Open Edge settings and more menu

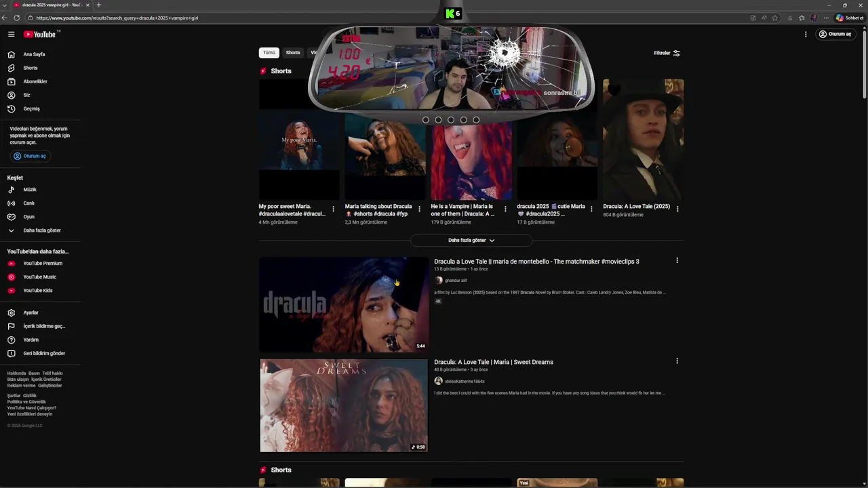pyautogui.click(x=826, y=18)
